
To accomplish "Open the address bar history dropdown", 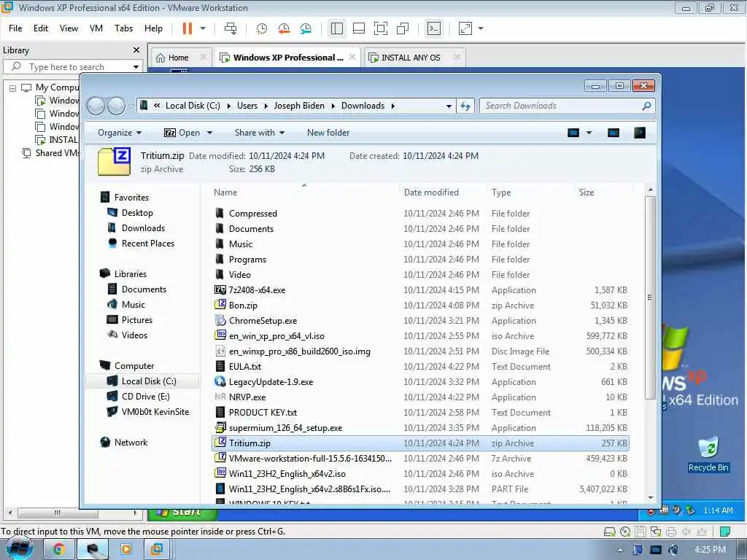I will point(449,106).
